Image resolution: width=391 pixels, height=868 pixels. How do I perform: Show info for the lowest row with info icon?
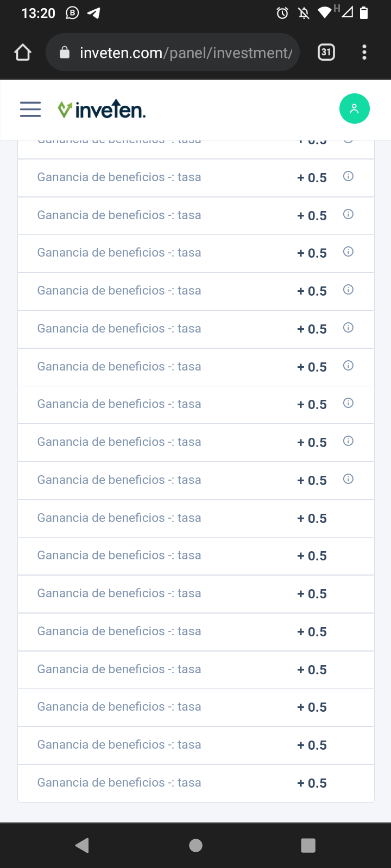click(349, 479)
